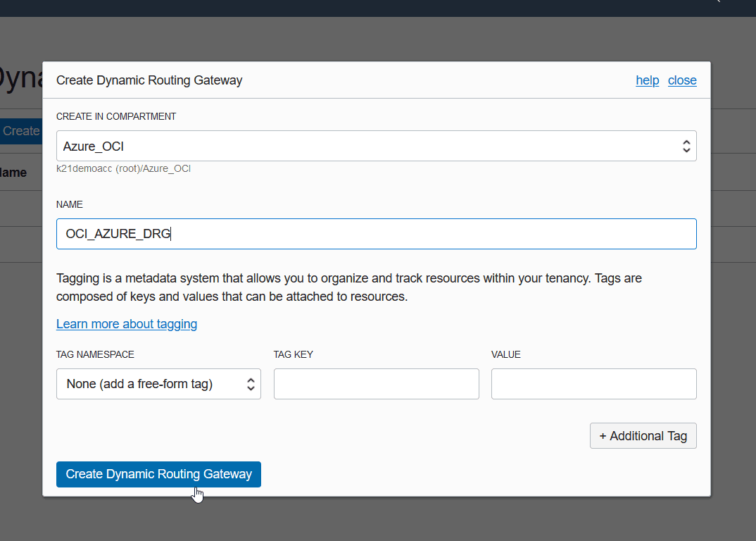Click the OCI_AZURE_DRG name field

tap(376, 234)
